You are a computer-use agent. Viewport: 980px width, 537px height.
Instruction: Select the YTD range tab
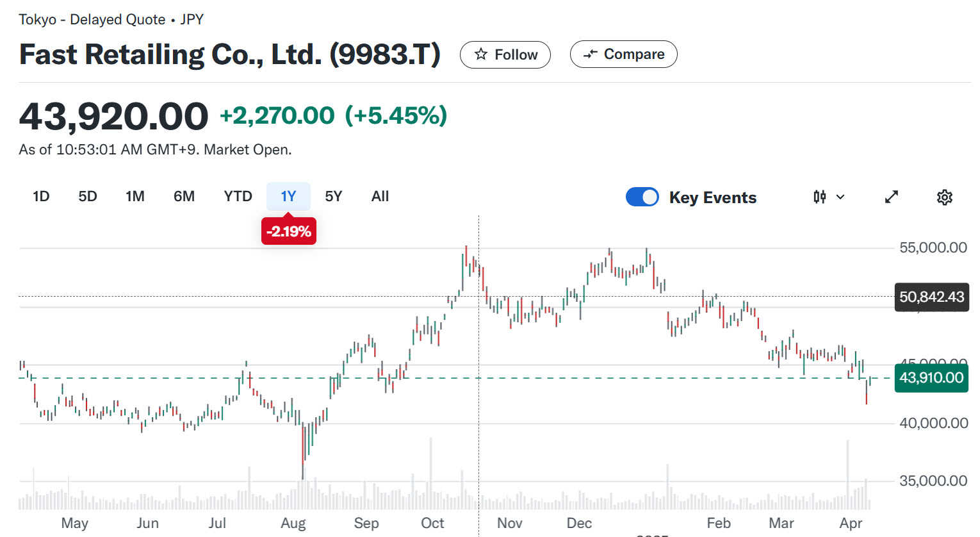click(x=238, y=196)
